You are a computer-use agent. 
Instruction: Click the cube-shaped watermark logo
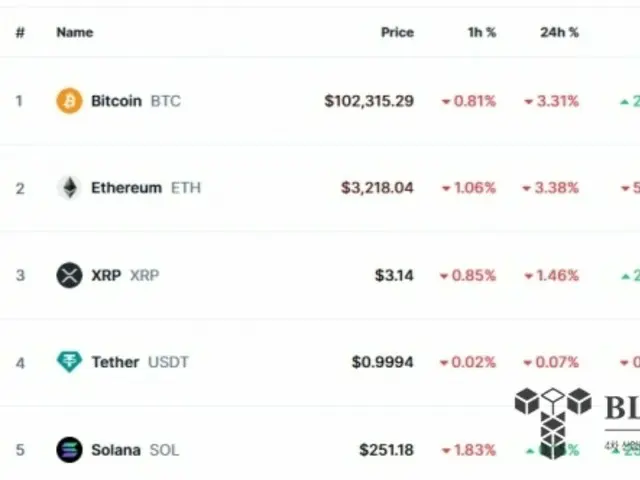click(553, 423)
